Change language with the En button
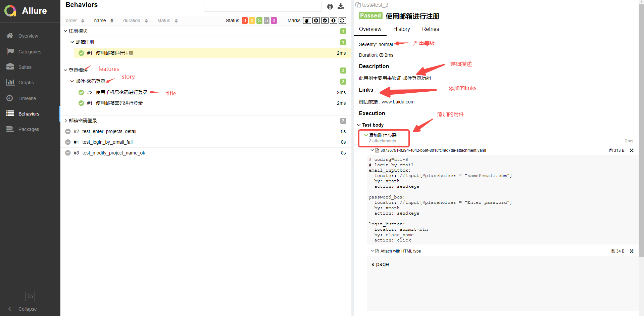This screenshot has width=644, height=316. pos(30,296)
